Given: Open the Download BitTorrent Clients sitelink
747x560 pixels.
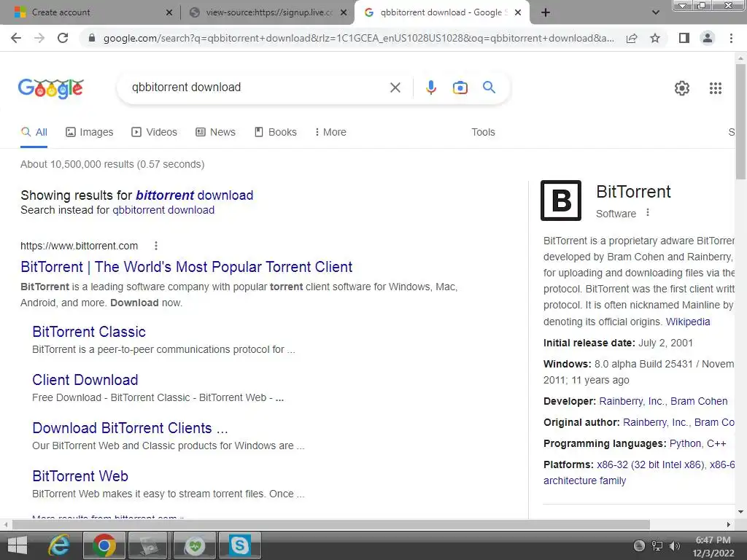Looking at the screenshot, I should 130,428.
